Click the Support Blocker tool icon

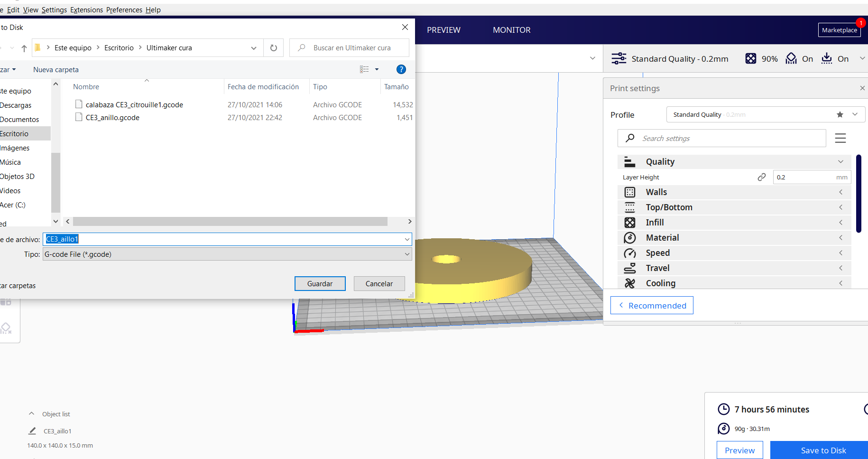click(x=6, y=328)
